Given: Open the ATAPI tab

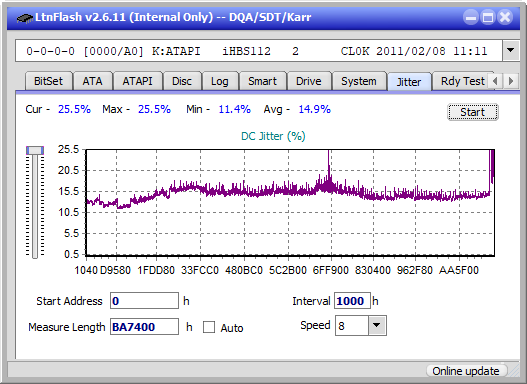Looking at the screenshot, I should tap(137, 81).
